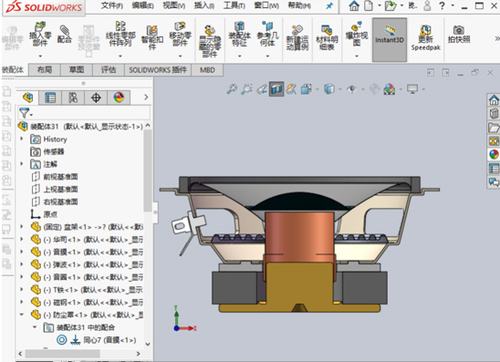Expand the History tree node

(x=22, y=139)
